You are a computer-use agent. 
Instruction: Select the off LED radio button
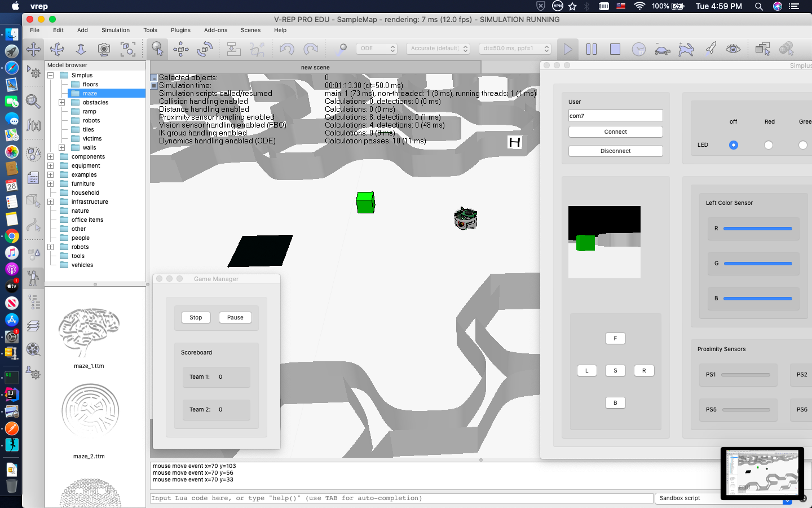tap(734, 145)
